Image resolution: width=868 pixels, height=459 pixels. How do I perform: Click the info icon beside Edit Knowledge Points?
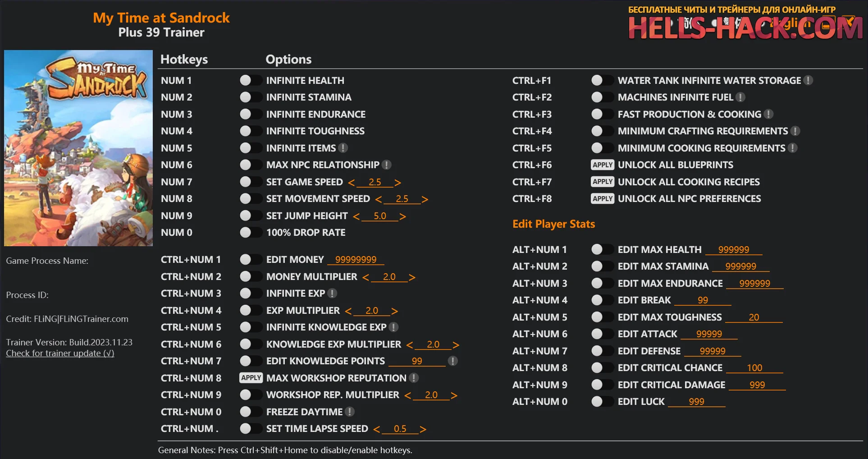453,361
